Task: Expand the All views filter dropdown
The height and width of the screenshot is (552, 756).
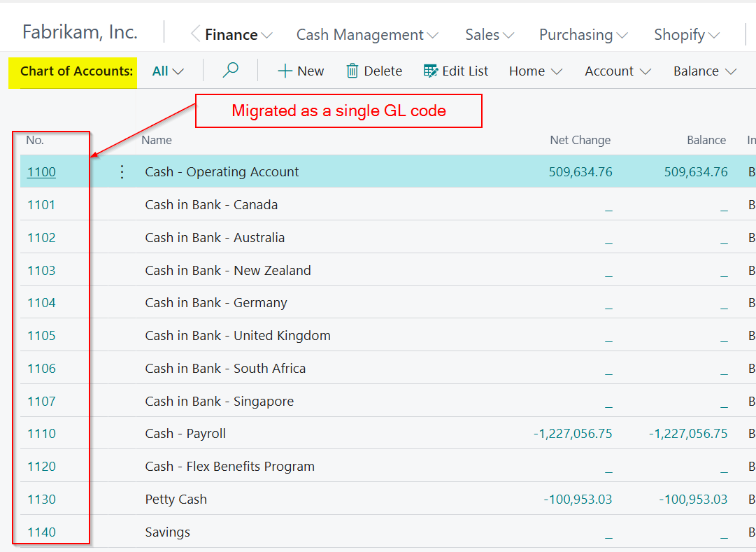Action: 168,71
